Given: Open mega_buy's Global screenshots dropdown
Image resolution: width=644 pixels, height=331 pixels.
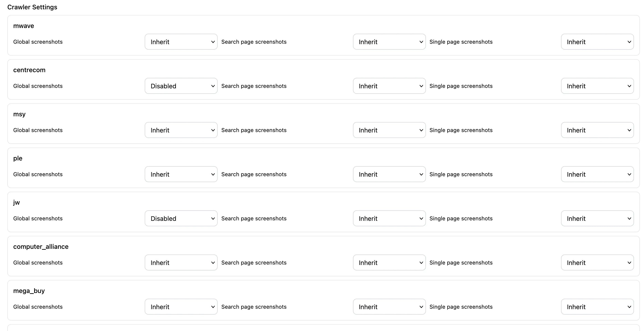Looking at the screenshot, I should point(181,306).
